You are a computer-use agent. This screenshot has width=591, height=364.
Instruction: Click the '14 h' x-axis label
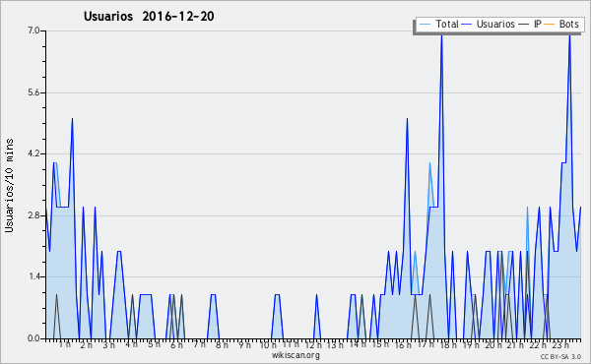[358, 344]
